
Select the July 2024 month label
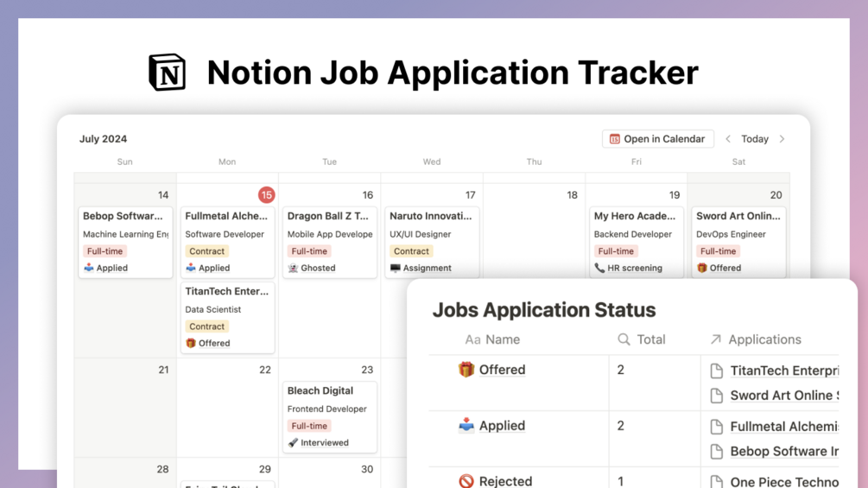[x=103, y=139]
